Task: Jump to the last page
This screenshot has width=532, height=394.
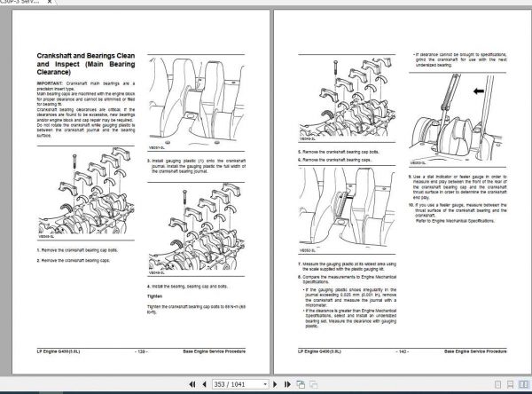Action: pos(287,384)
